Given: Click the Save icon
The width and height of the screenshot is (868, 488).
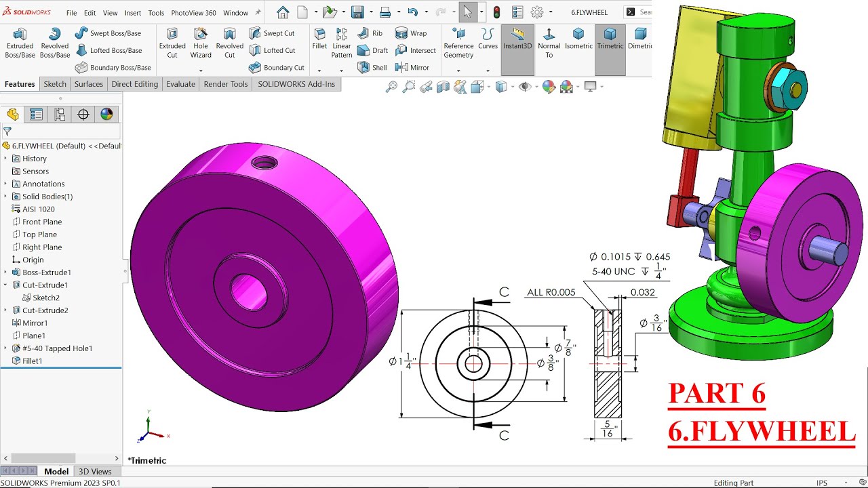Looking at the screenshot, I should (x=357, y=12).
